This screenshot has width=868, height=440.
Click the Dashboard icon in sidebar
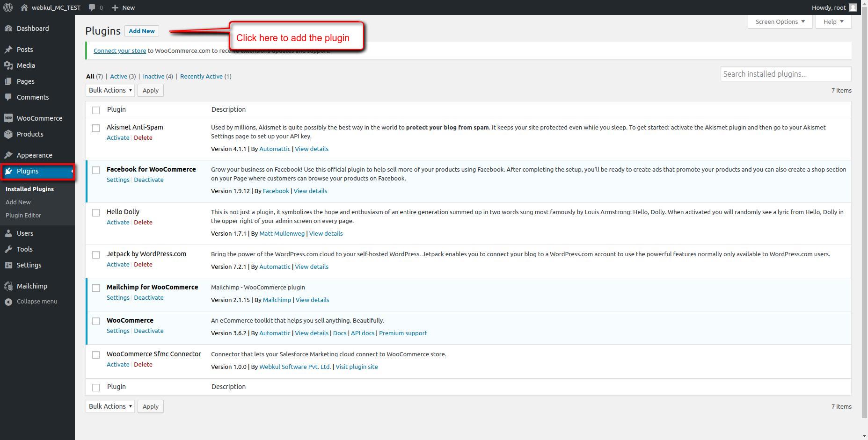pos(8,29)
